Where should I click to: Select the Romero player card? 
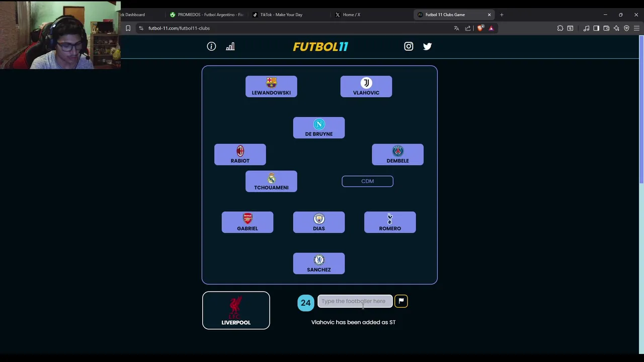(x=390, y=222)
